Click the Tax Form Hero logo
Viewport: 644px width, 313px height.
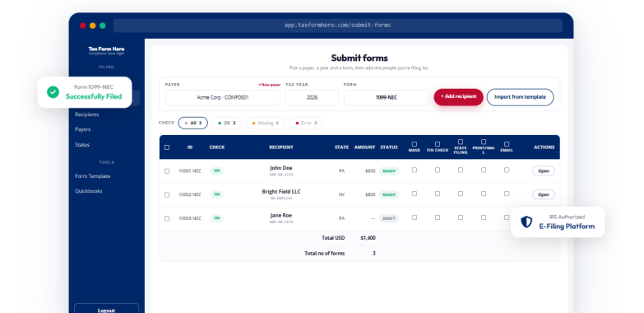106,50
